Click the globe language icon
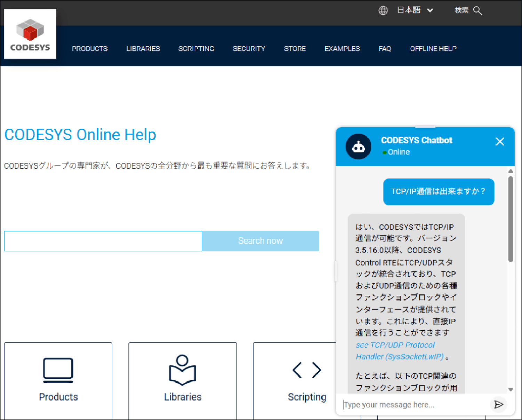522x420 pixels. [x=383, y=10]
